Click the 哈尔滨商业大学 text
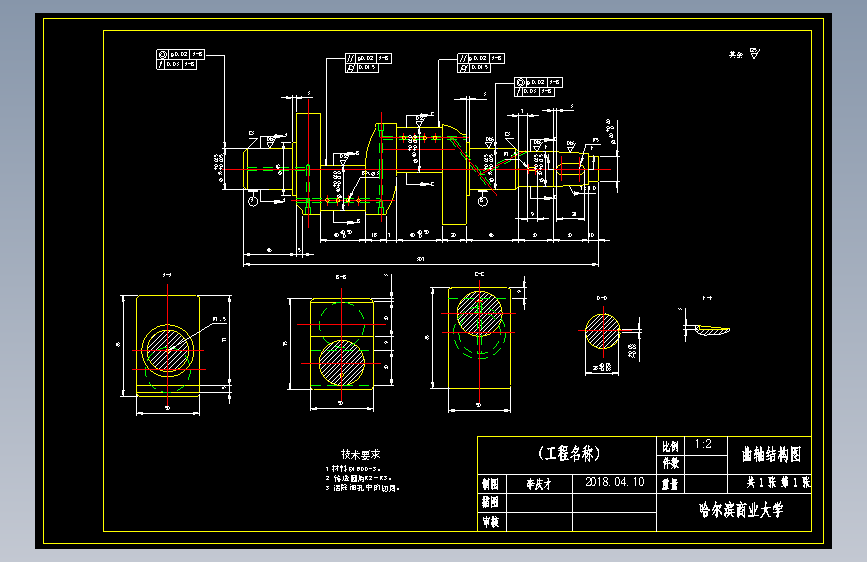Image resolution: width=867 pixels, height=562 pixels. [x=741, y=509]
